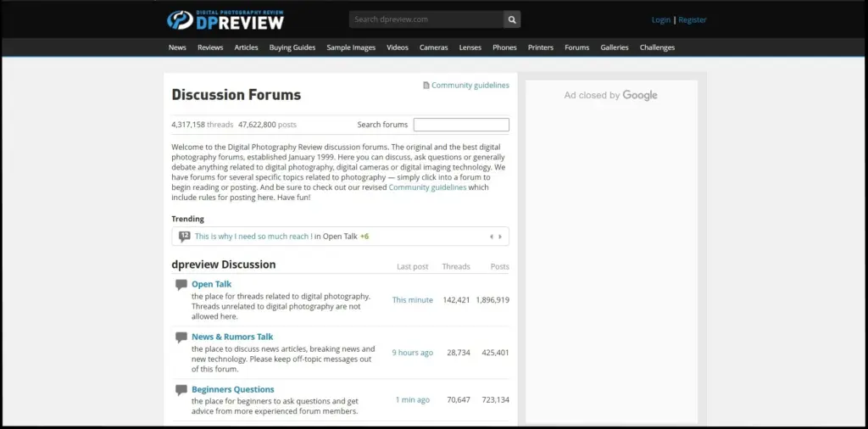This screenshot has width=868, height=429.
Task: Open the Phones menu item
Action: pyautogui.click(x=504, y=47)
